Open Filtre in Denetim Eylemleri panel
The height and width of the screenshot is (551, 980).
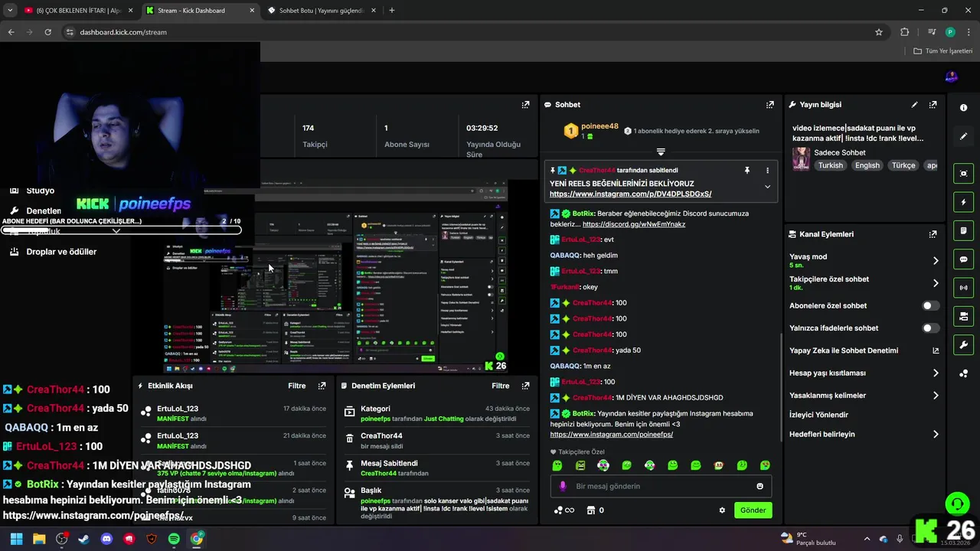501,386
